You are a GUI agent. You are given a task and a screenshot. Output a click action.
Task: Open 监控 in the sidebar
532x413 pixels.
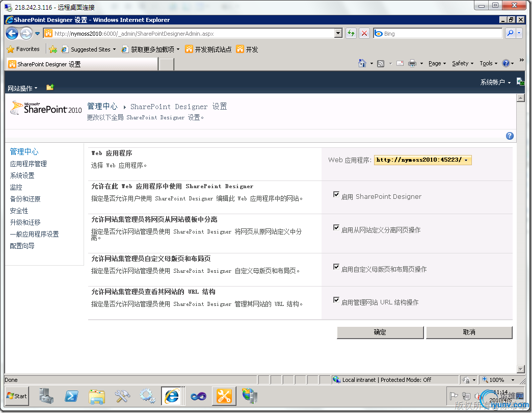pos(16,187)
